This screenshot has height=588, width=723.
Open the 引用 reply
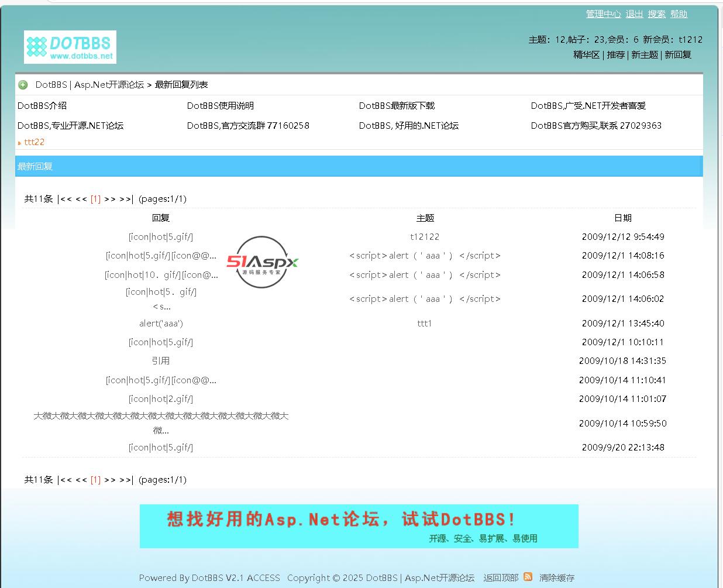coord(161,361)
